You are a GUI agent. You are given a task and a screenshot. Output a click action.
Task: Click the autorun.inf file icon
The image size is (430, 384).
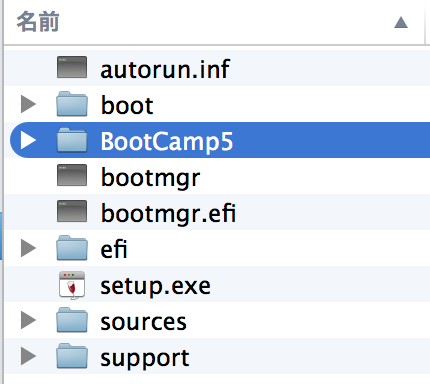point(72,67)
